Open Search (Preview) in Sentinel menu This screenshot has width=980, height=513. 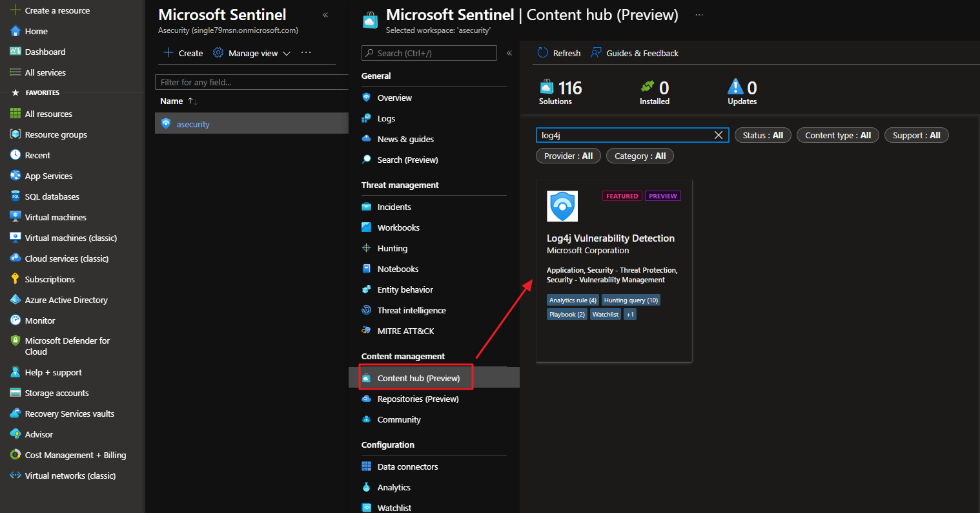point(407,160)
